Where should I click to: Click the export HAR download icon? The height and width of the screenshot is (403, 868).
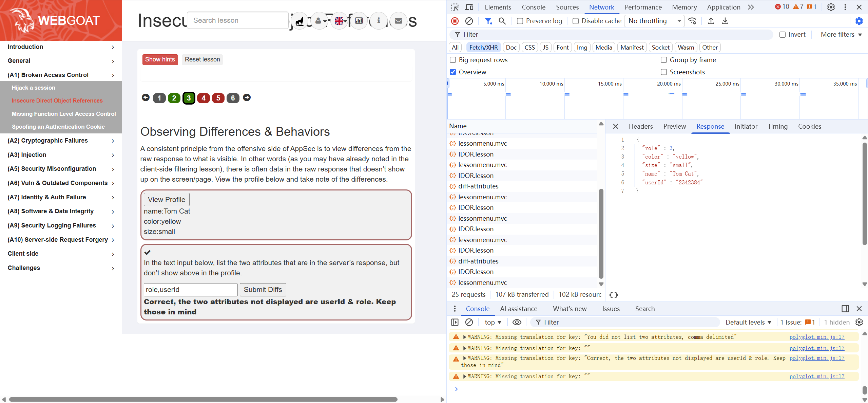(725, 21)
